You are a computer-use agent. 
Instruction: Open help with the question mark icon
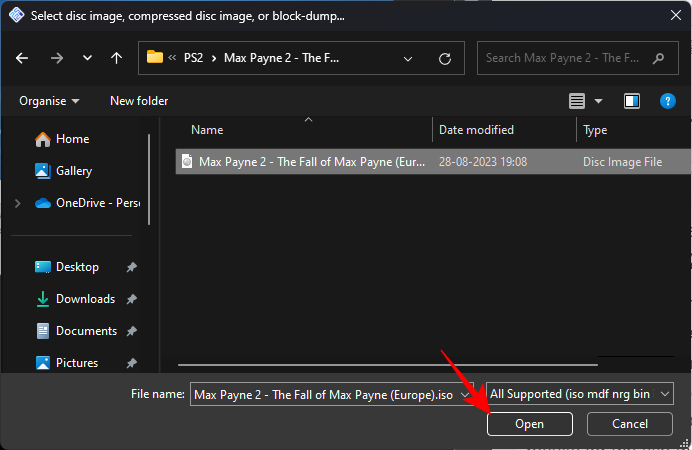[667, 101]
